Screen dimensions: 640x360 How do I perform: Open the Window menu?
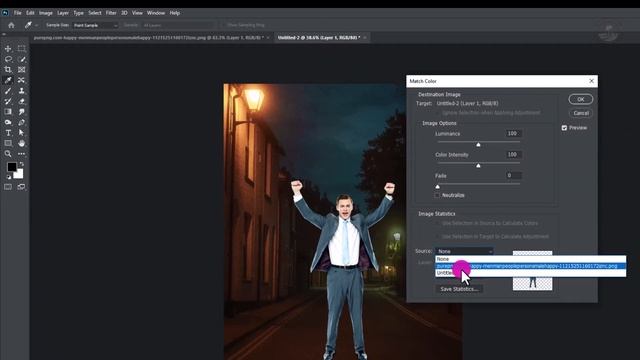[x=156, y=13]
